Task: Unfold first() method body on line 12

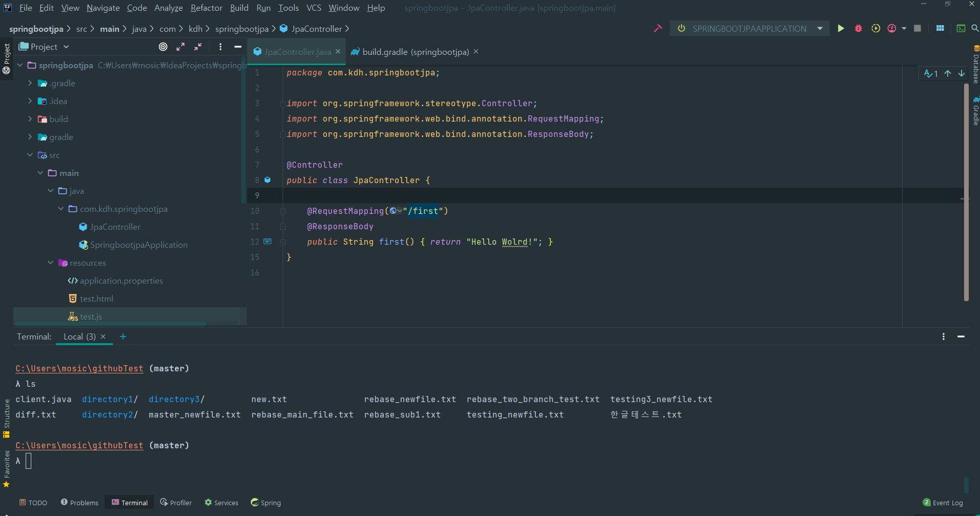Action: [283, 242]
